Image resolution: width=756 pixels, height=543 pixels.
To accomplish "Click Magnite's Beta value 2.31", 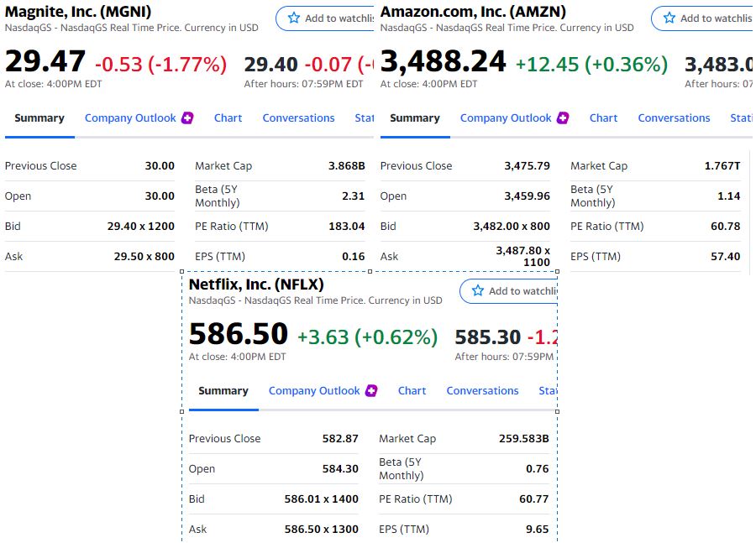I will (353, 196).
